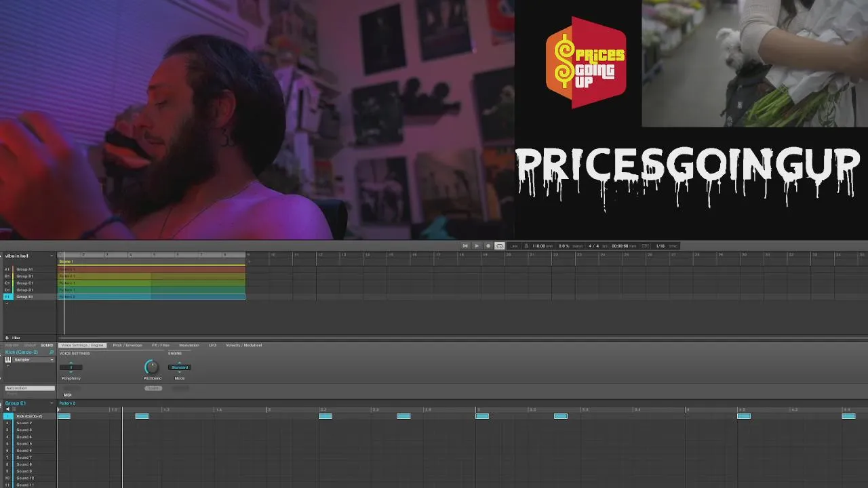Switch to the GROUP channel tab
The image size is (868, 488).
tap(31, 345)
